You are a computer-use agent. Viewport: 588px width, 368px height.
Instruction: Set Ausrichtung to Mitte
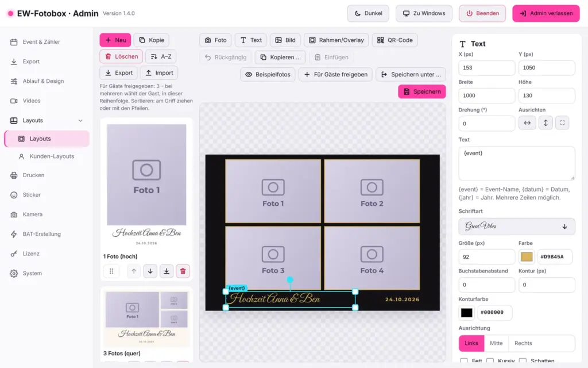tap(496, 343)
